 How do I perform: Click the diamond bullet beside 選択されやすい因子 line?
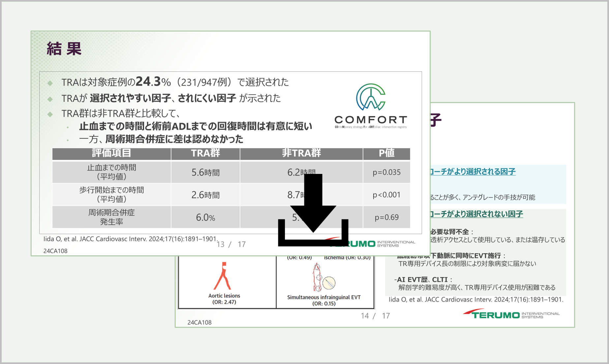(x=50, y=99)
